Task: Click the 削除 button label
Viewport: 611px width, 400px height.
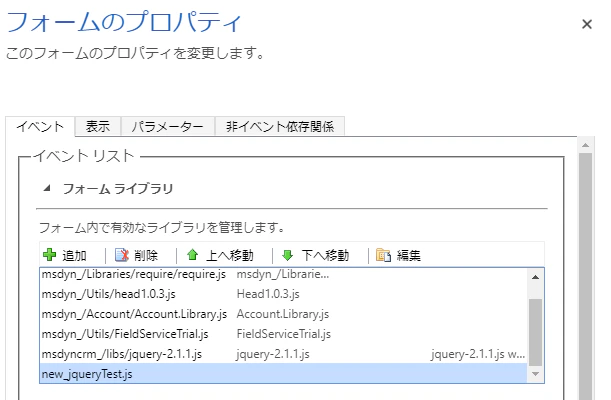Action: pos(146,256)
